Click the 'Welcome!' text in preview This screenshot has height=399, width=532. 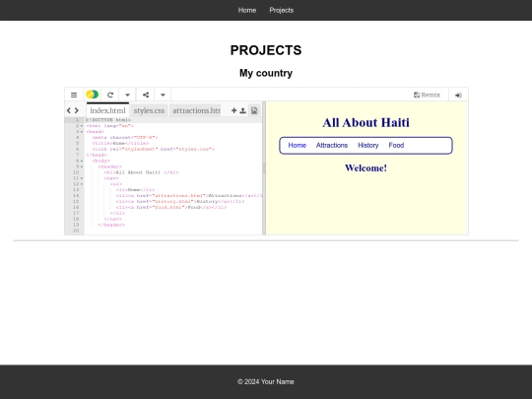[366, 167]
